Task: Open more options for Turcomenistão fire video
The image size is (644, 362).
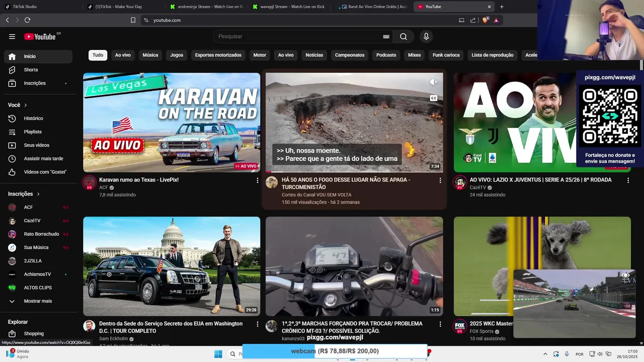Action: pos(440,180)
